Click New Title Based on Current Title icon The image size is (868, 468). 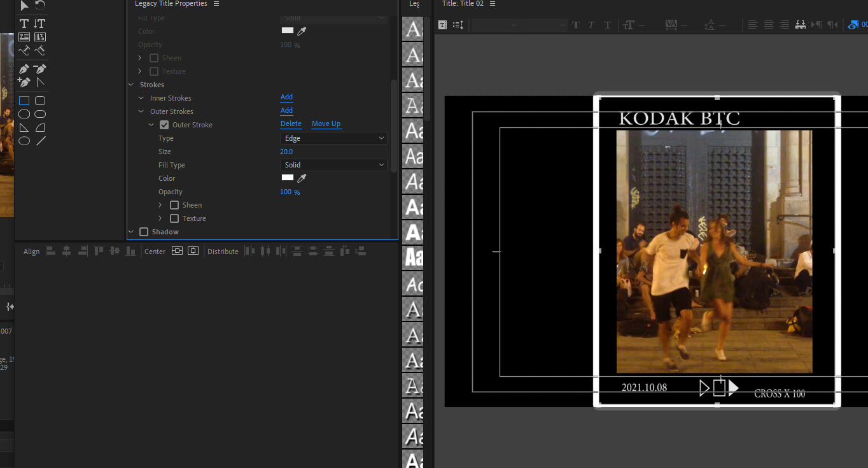442,25
